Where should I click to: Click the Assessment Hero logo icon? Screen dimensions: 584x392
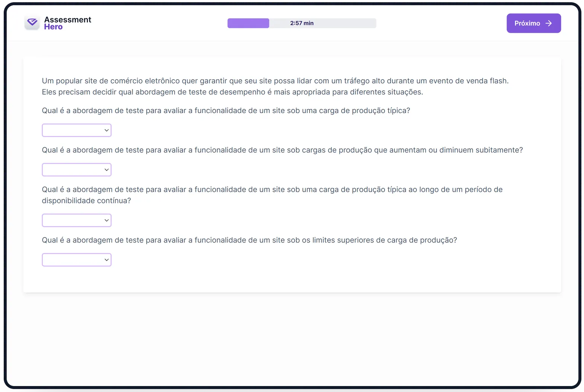tap(32, 23)
